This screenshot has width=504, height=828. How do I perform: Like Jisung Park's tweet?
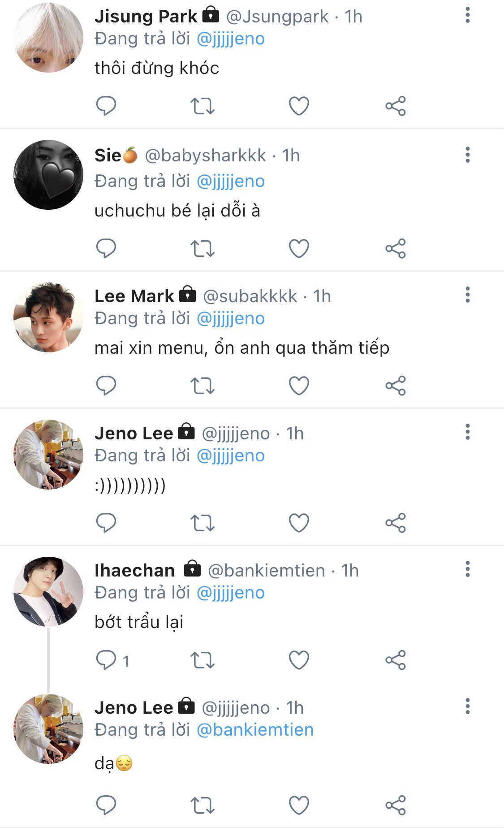pos(299,106)
